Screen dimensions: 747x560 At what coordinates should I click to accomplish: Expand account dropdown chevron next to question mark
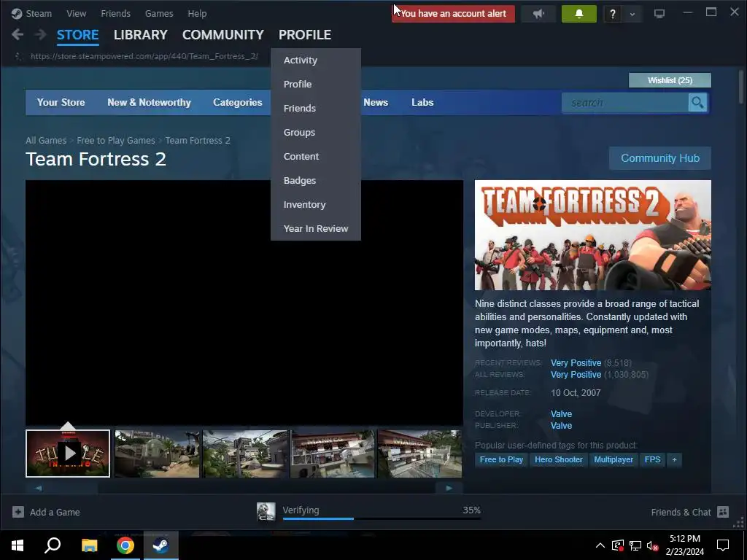(632, 15)
